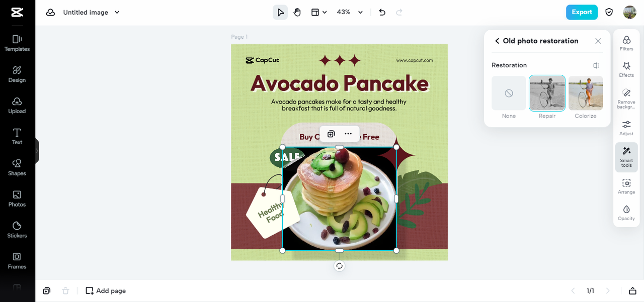Go to the previous page arrow
Screen dimensions: 644x302
point(573,290)
